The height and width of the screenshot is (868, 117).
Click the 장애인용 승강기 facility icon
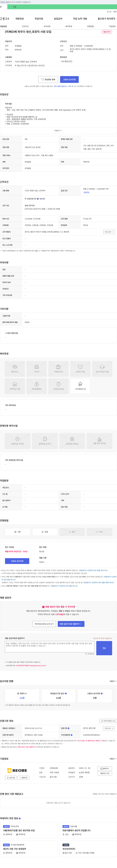[45, 441]
